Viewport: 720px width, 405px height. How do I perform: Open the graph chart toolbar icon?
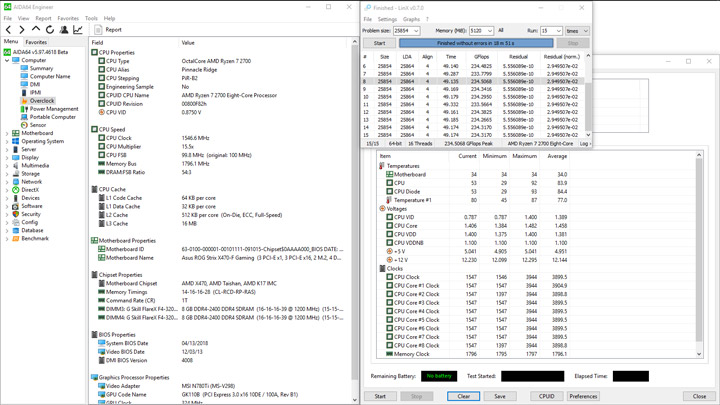pyautogui.click(x=78, y=30)
